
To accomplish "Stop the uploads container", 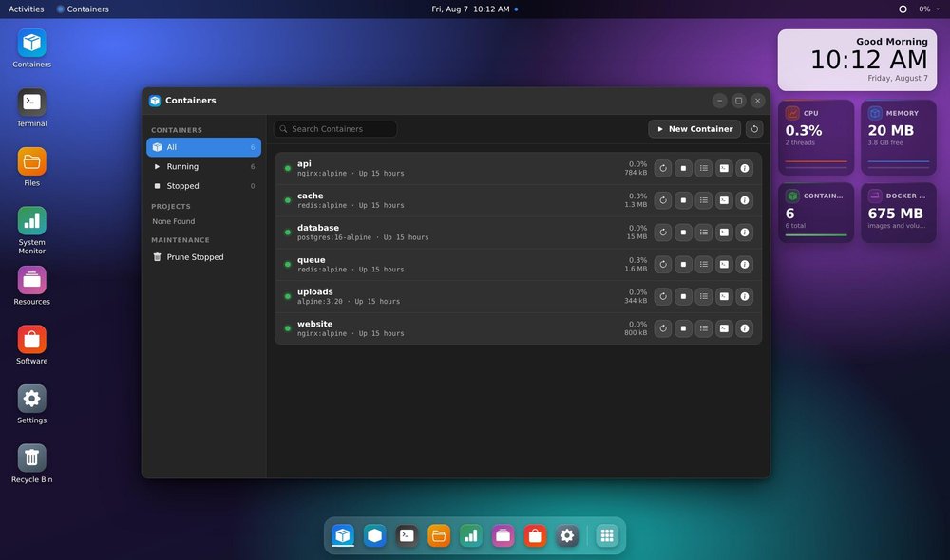I will click(683, 297).
